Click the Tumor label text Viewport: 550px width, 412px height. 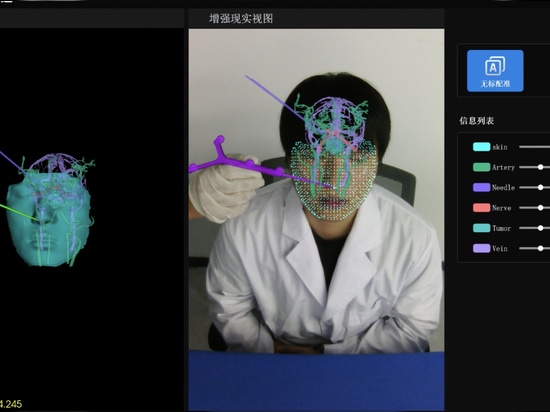pos(502,228)
